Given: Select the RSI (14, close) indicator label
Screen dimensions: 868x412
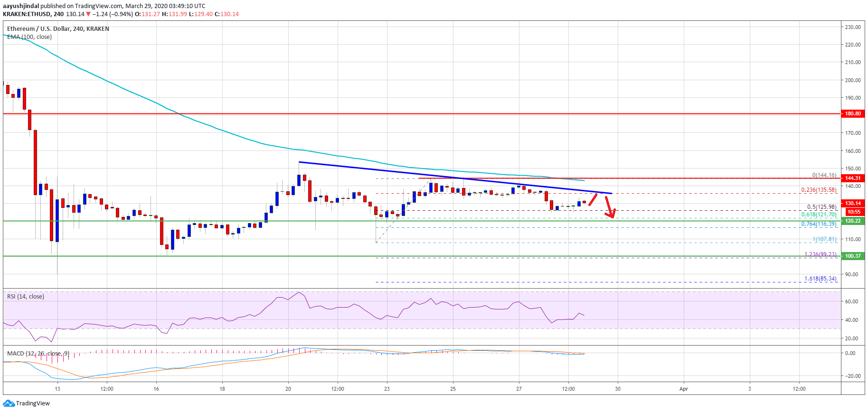Looking at the screenshot, I should pyautogui.click(x=26, y=297).
